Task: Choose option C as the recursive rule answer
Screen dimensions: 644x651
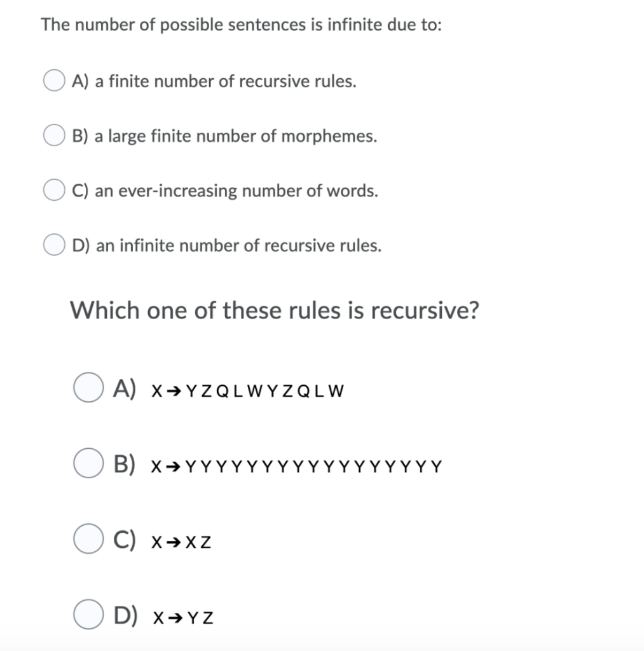Action: pos(88,539)
